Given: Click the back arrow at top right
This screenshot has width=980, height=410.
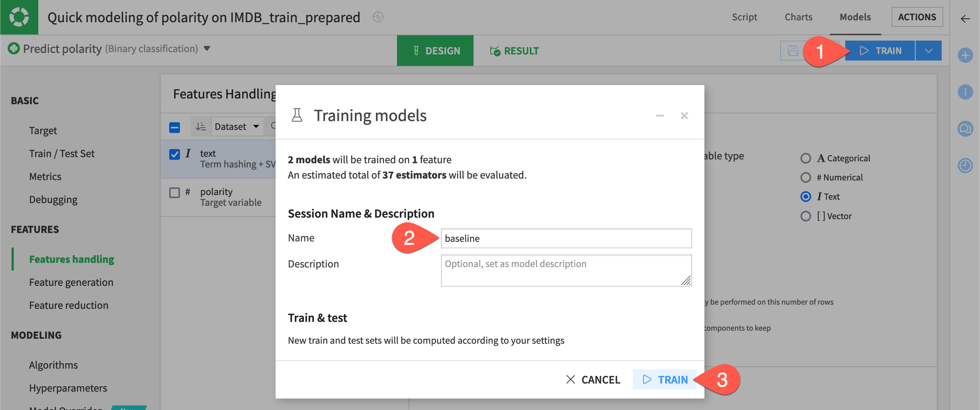Looking at the screenshot, I should click(964, 18).
